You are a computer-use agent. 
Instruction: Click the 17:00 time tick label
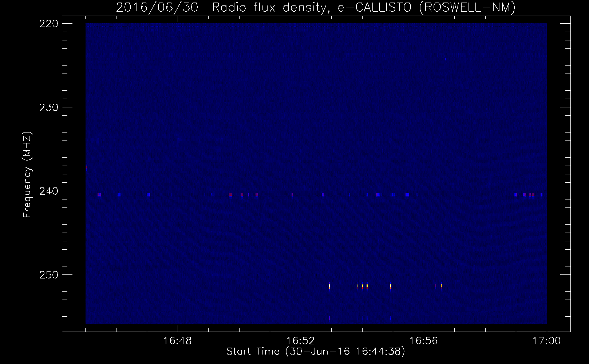click(x=546, y=341)
